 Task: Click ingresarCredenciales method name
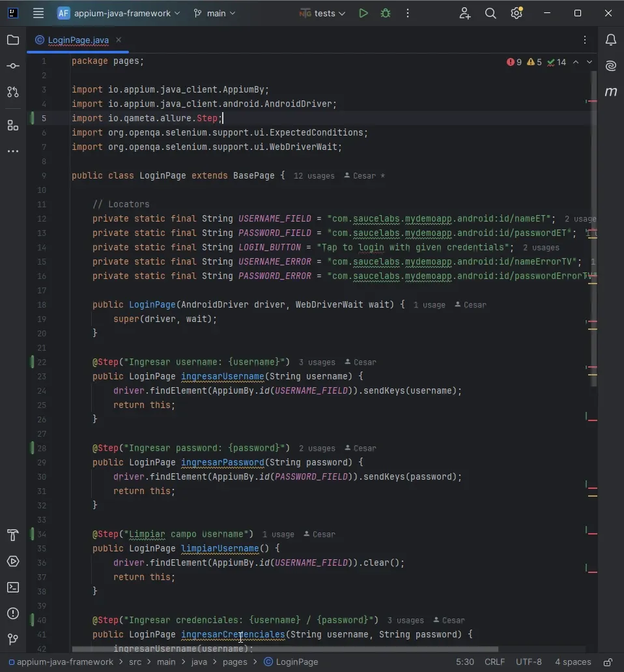point(233,634)
